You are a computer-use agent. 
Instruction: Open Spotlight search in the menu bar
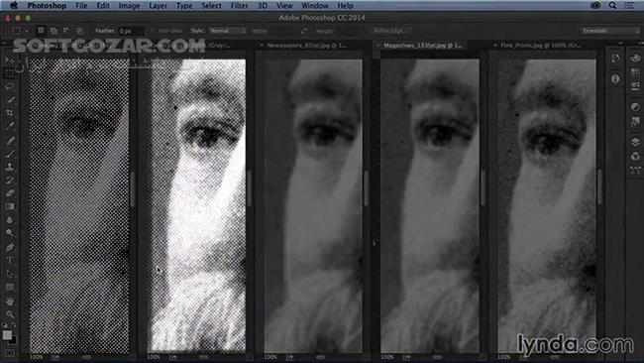[612, 6]
